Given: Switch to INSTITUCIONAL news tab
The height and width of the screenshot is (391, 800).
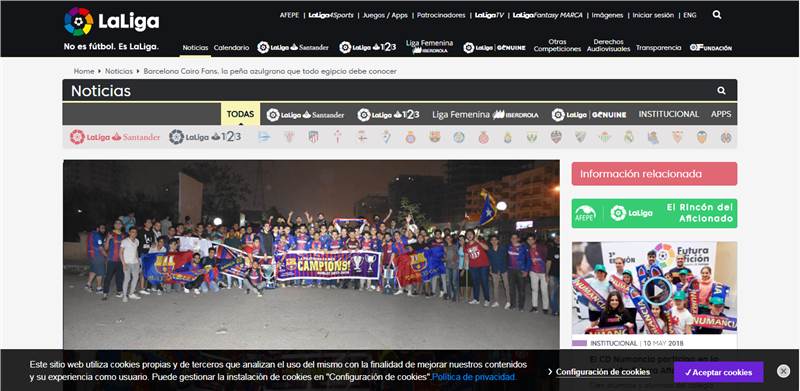Looking at the screenshot, I should [668, 114].
